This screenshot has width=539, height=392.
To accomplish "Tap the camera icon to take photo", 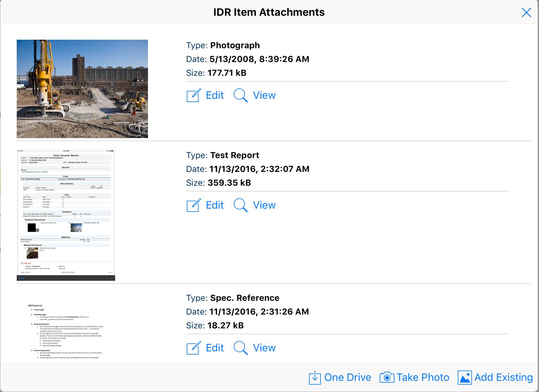I will [x=387, y=378].
